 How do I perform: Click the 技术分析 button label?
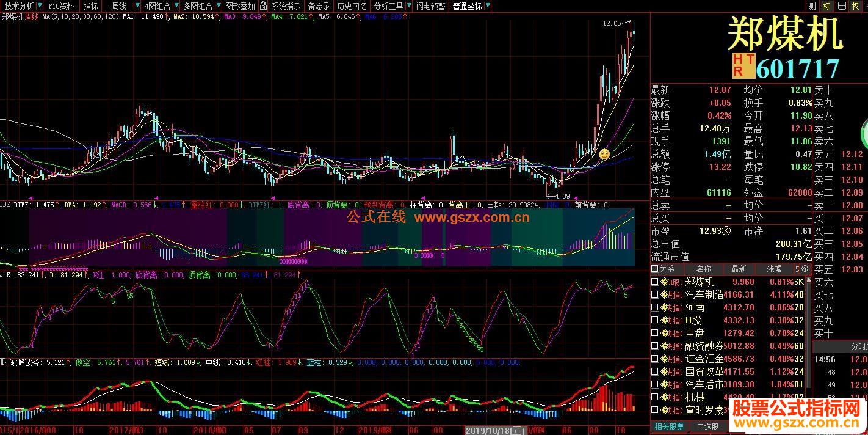click(x=20, y=6)
